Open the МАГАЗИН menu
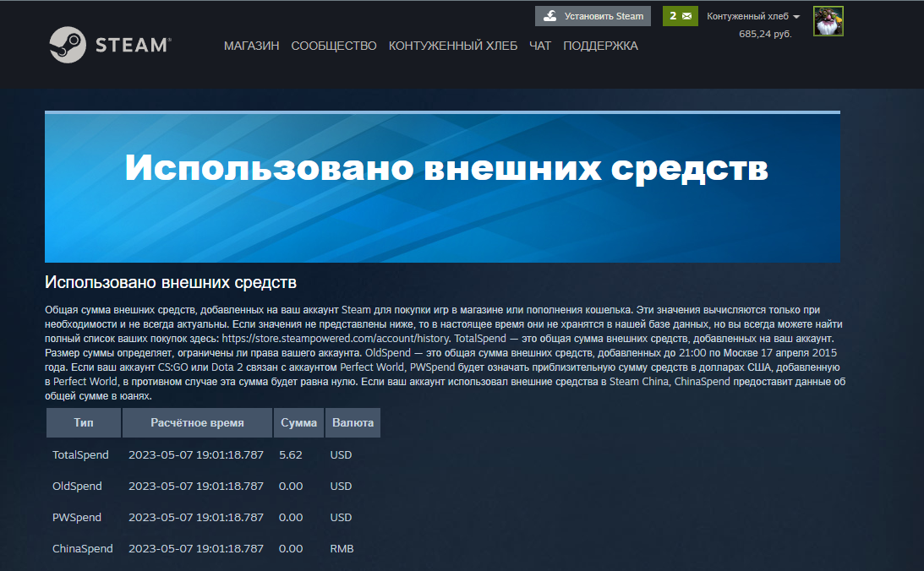924x571 pixels. (252, 46)
